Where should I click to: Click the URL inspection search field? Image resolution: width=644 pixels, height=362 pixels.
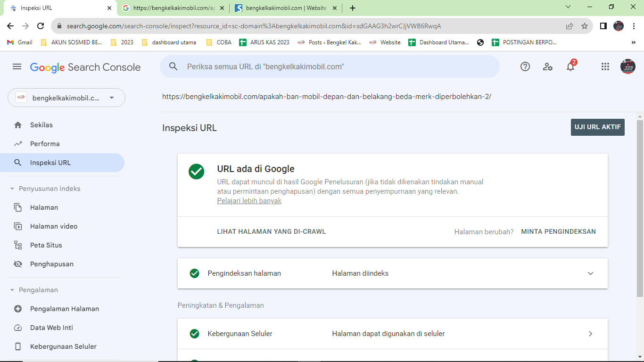pos(330,66)
